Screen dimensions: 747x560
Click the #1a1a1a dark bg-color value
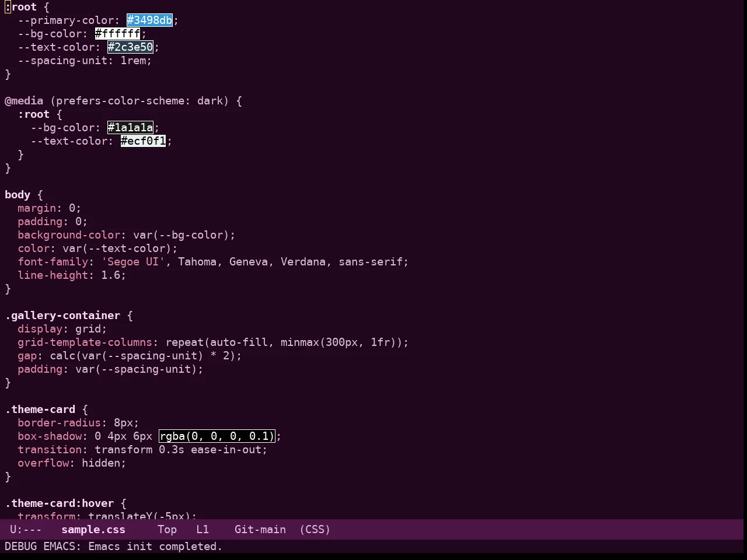click(x=131, y=128)
